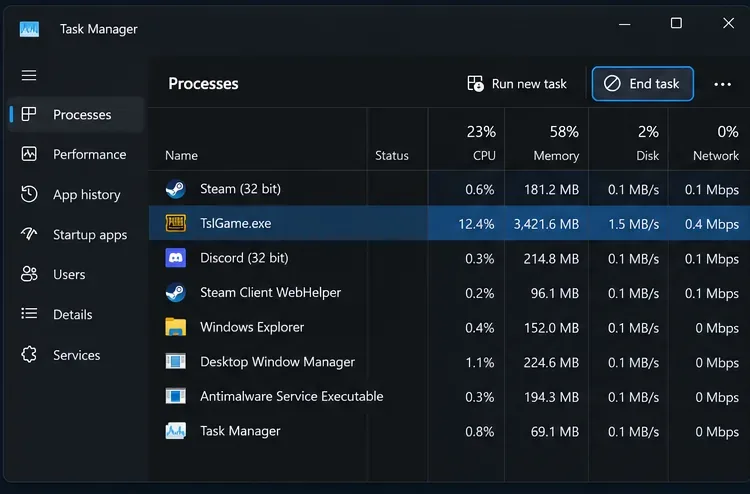Sort by Network column header
Viewport: 750px width, 494px height.
[716, 155]
